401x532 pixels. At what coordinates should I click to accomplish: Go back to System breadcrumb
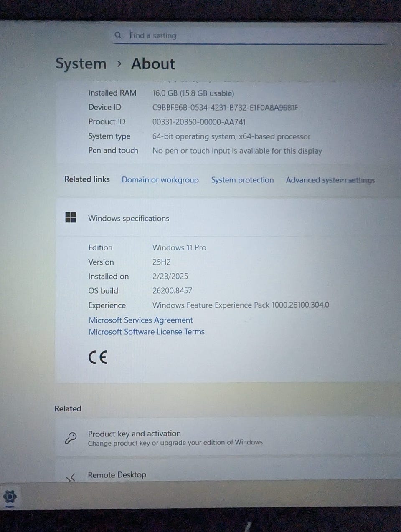click(81, 64)
